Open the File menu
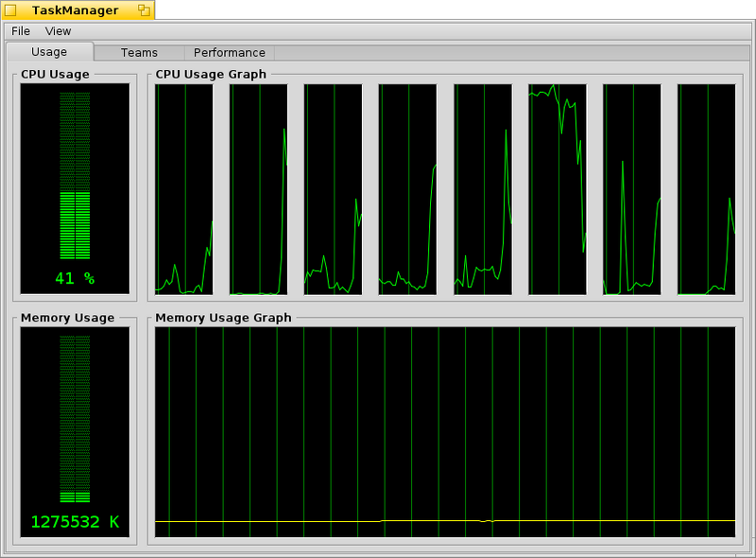Screen dimensions: 756x558 click(21, 31)
